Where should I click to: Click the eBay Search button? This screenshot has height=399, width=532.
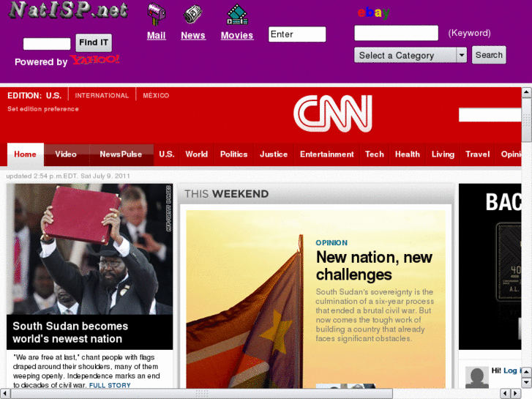click(x=489, y=55)
